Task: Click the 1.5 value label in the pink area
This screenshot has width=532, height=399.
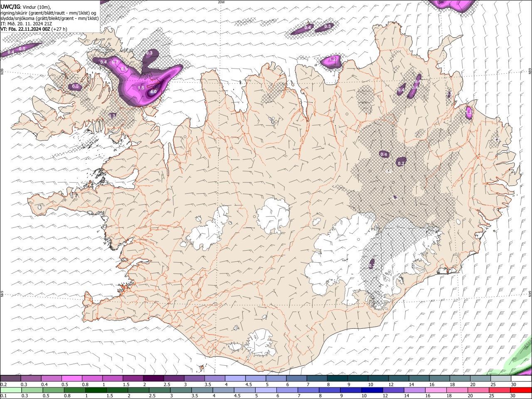Action: tap(141, 88)
